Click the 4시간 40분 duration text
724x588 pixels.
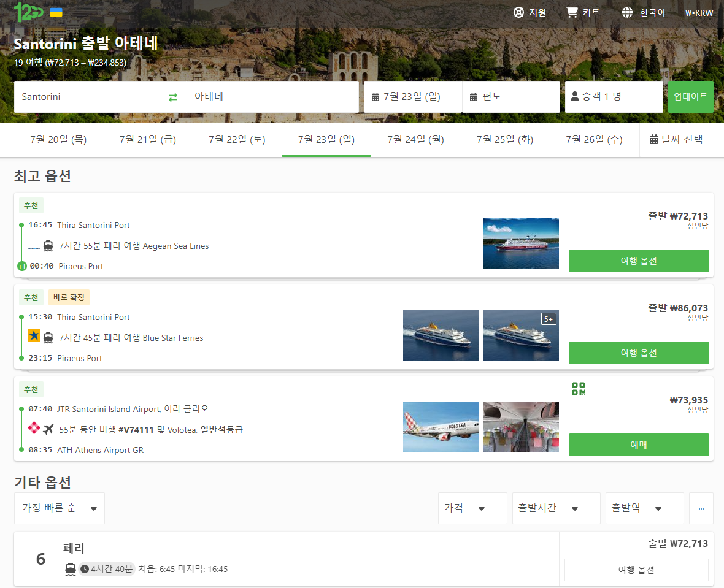111,569
